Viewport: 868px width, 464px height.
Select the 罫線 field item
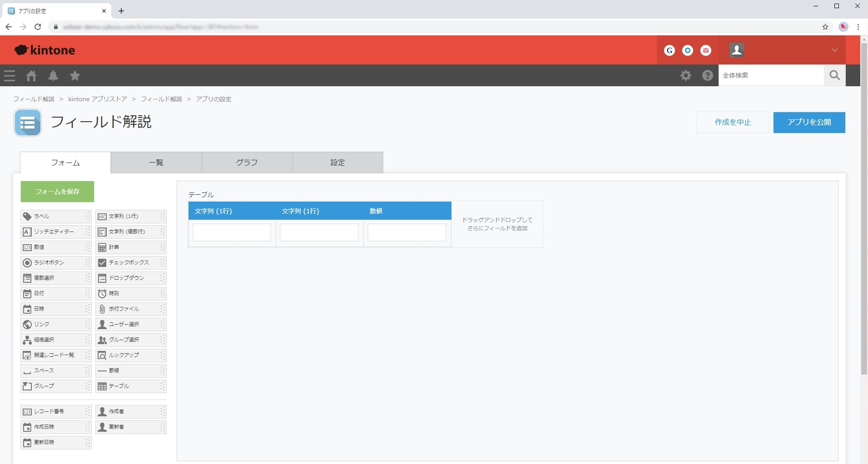coord(131,371)
